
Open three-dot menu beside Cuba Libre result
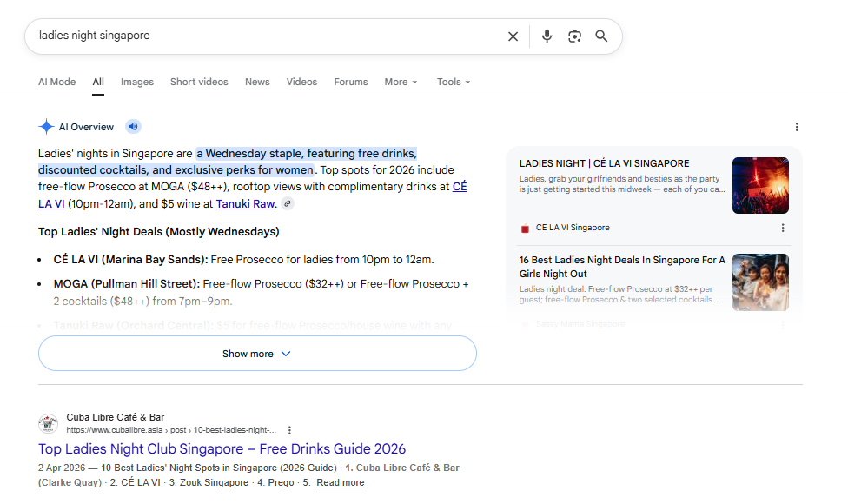290,430
